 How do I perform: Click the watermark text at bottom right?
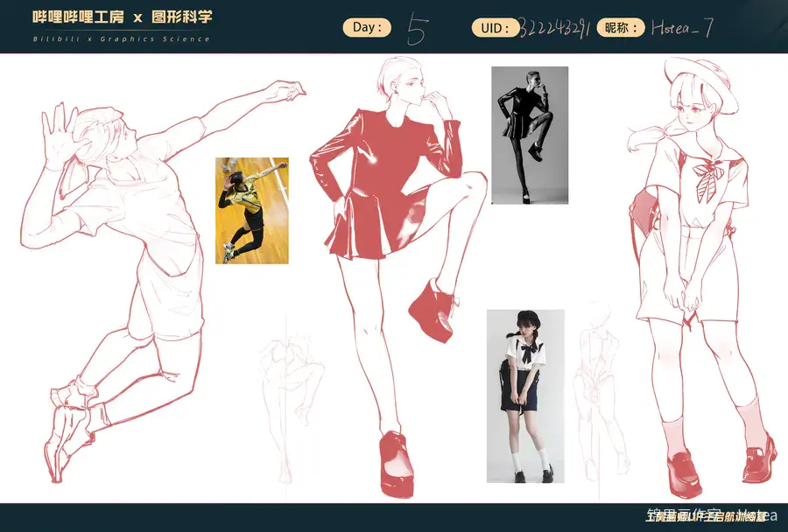coord(711,514)
